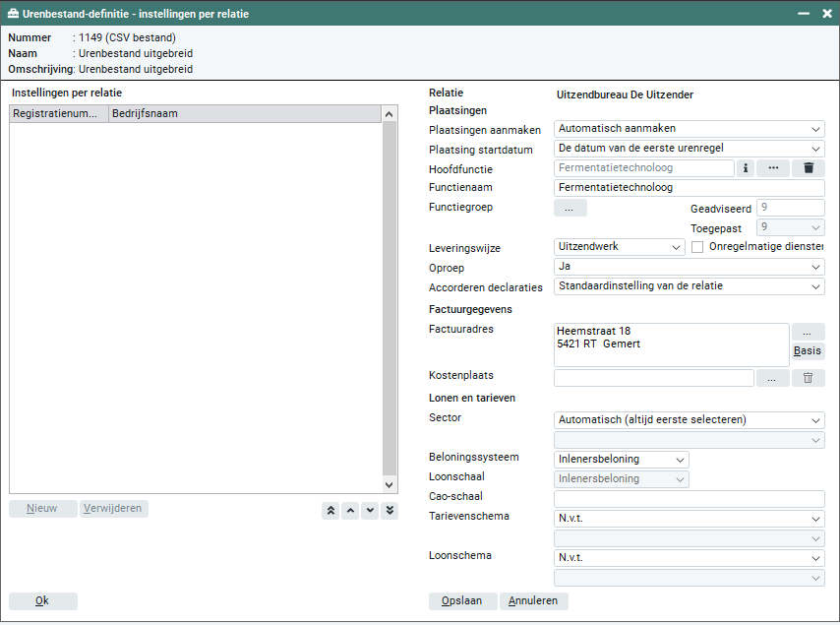Click the Basis button for Factuuradres

point(809,351)
